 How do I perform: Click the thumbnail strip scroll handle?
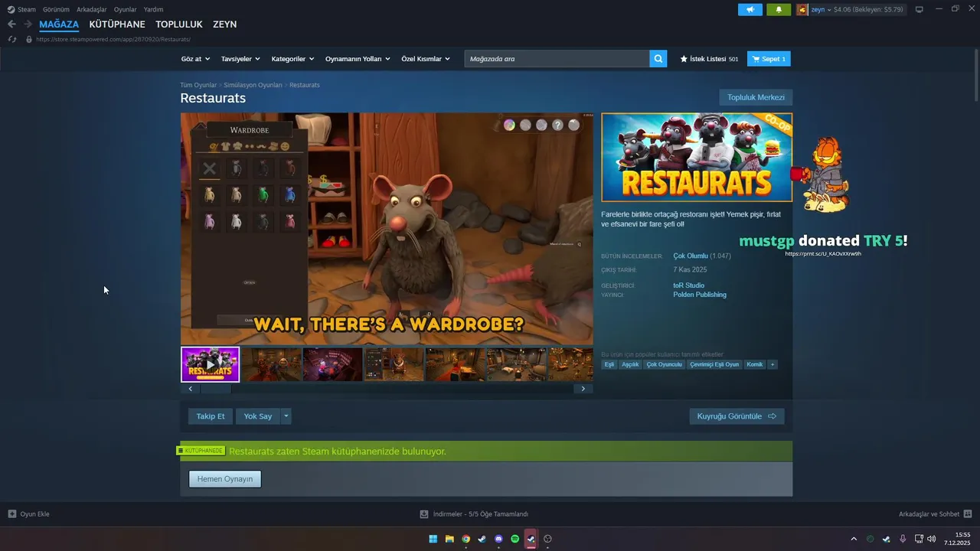pyautogui.click(x=216, y=389)
